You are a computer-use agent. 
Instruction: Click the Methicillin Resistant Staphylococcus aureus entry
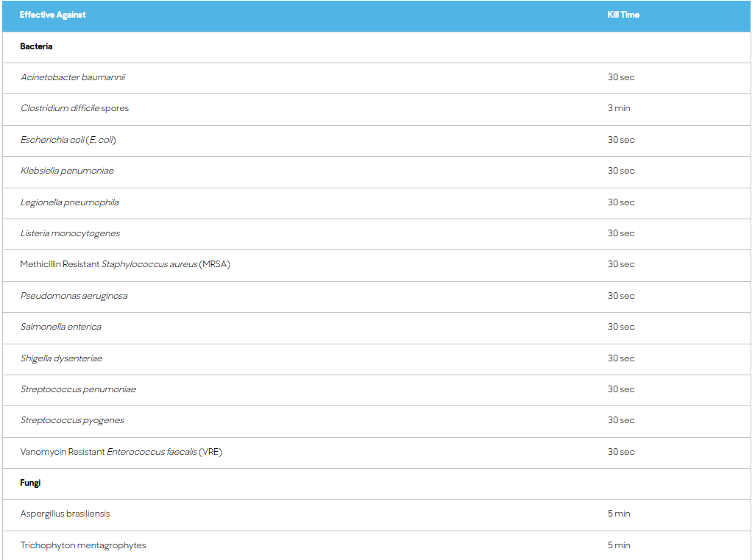click(x=125, y=264)
